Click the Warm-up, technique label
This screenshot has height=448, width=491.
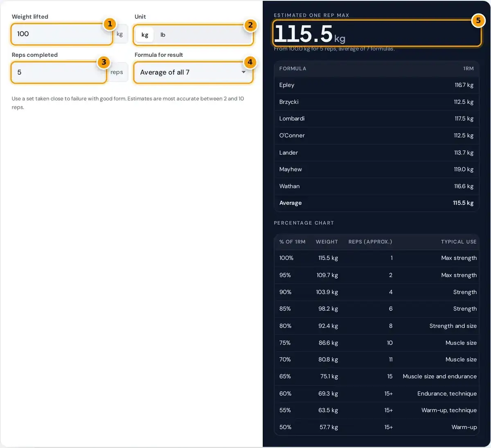pos(449,410)
